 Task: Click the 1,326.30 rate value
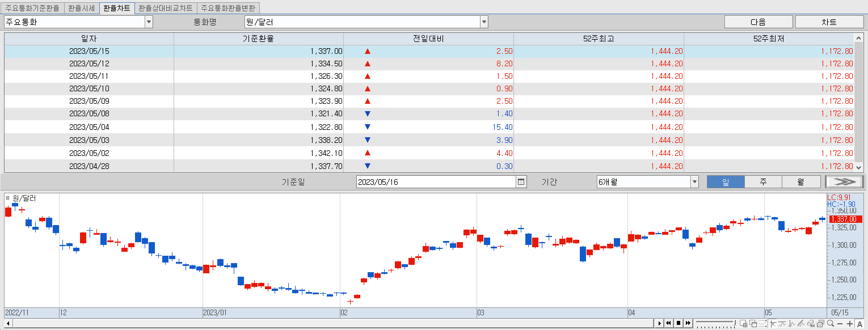click(326, 76)
